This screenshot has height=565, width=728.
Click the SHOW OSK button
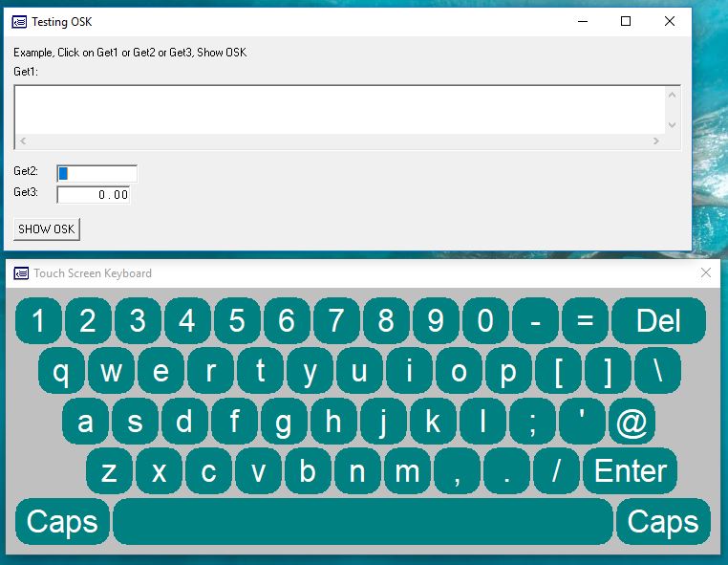click(x=47, y=229)
